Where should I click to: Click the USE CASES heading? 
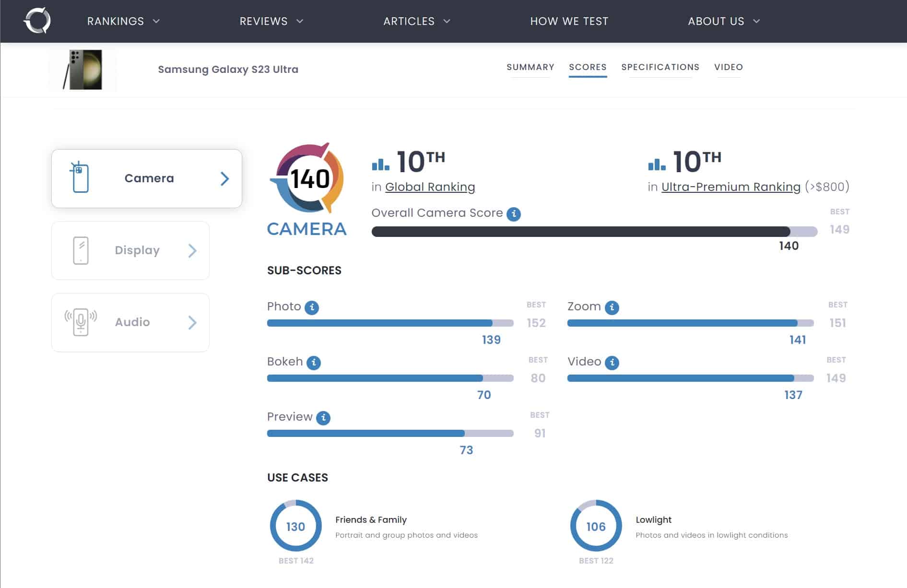pos(297,478)
